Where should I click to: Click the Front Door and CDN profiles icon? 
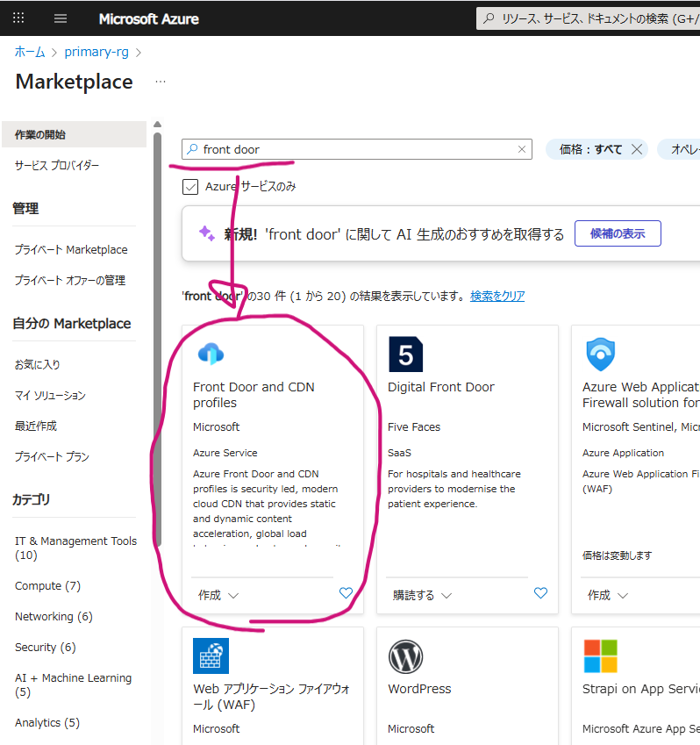[x=211, y=354]
